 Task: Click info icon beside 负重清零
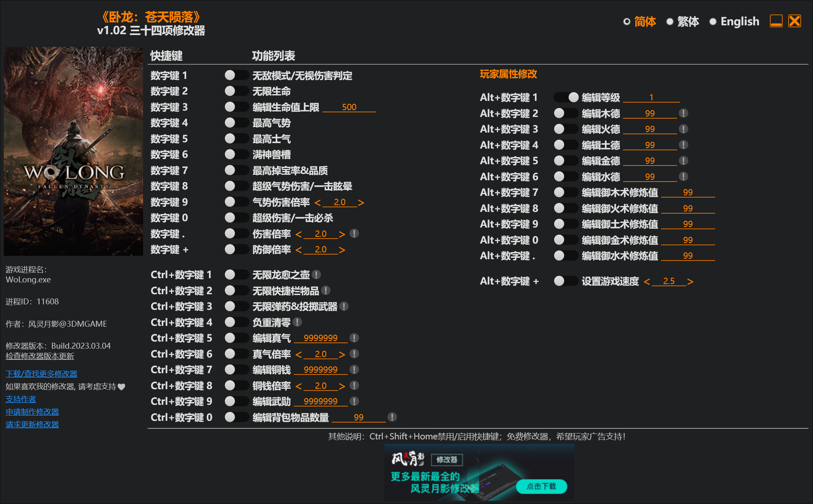point(298,322)
